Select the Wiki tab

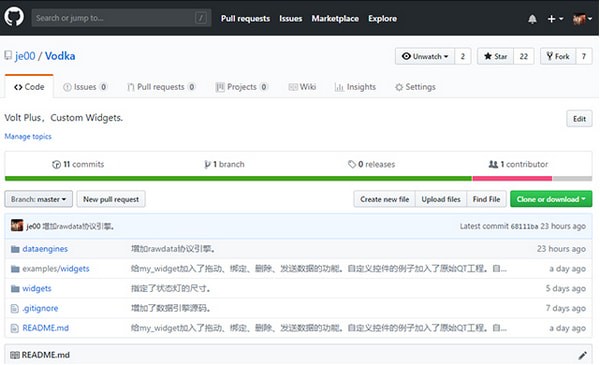302,87
